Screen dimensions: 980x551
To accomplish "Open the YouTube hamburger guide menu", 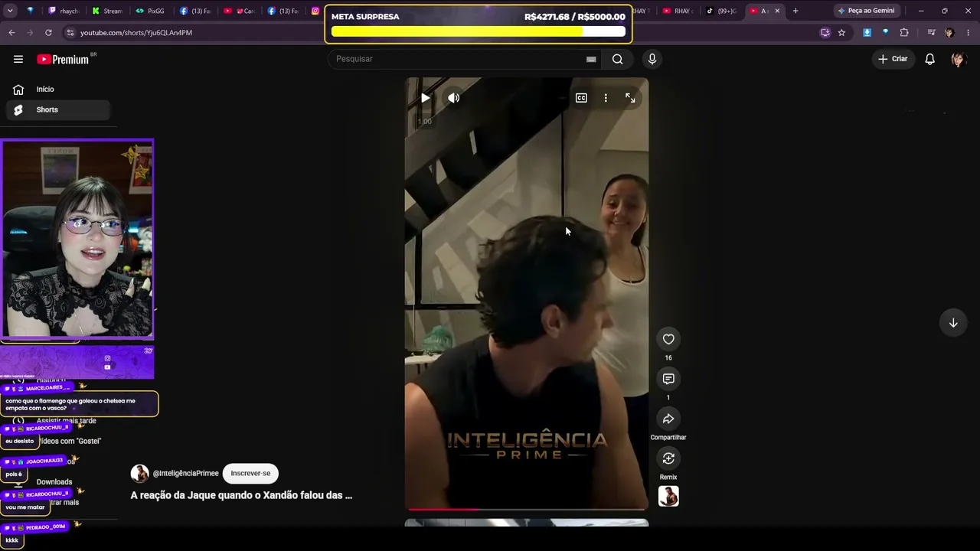I will (x=18, y=59).
